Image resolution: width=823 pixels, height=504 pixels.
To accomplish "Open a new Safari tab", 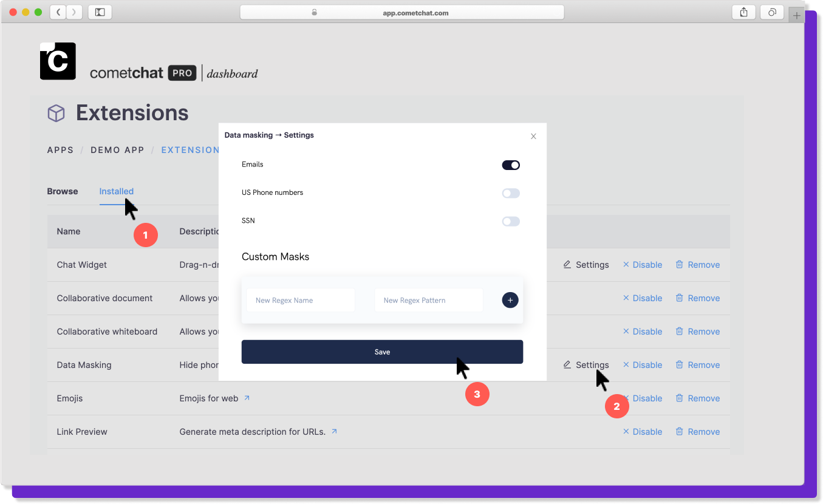I will coord(797,15).
